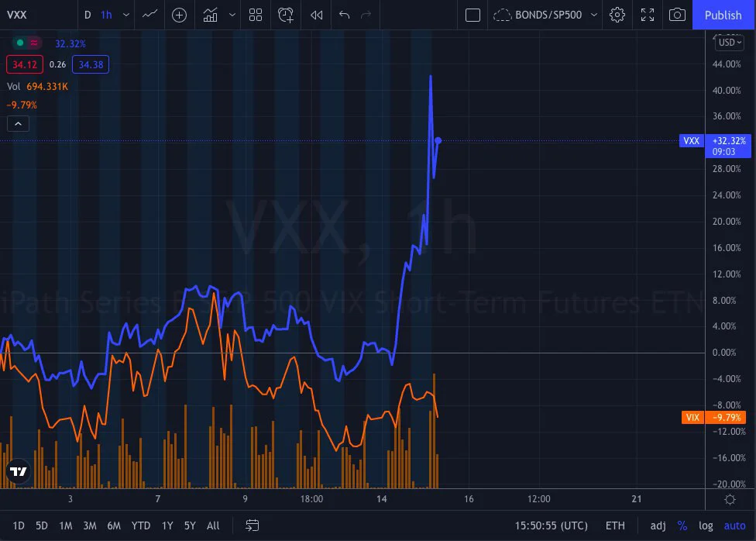Click the Vol 694.331K volume legend
756x541 pixels.
(37, 86)
